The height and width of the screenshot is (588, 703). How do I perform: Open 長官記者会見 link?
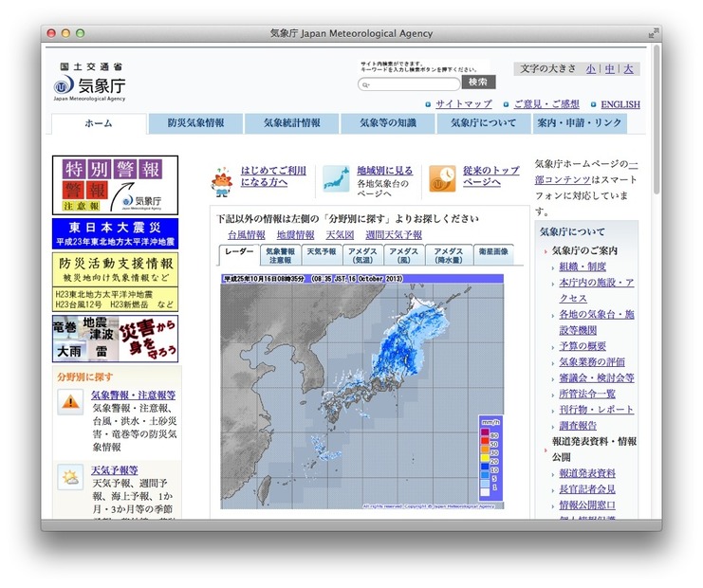(587, 489)
